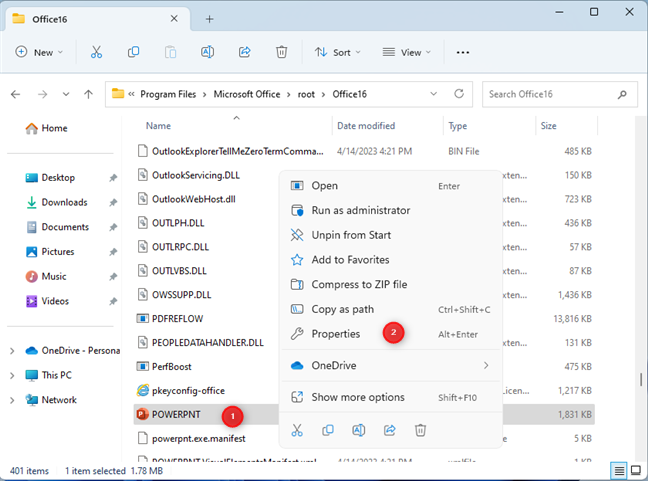Choose Show more options

coord(391,397)
